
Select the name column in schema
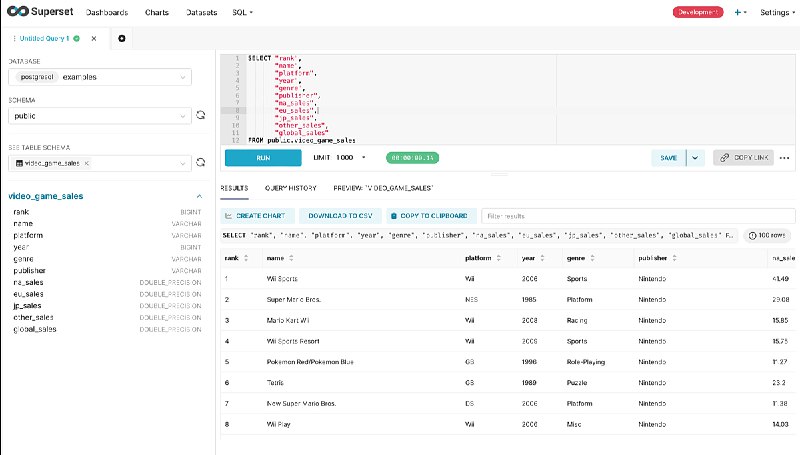[x=23, y=223]
